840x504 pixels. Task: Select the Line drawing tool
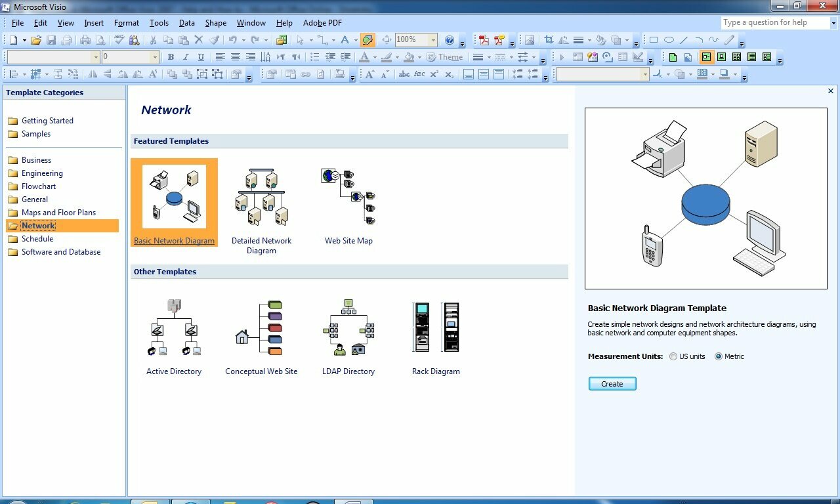684,40
